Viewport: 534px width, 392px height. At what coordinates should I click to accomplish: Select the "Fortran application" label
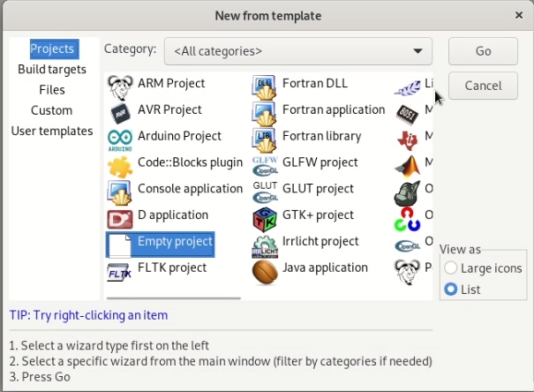coord(334,110)
